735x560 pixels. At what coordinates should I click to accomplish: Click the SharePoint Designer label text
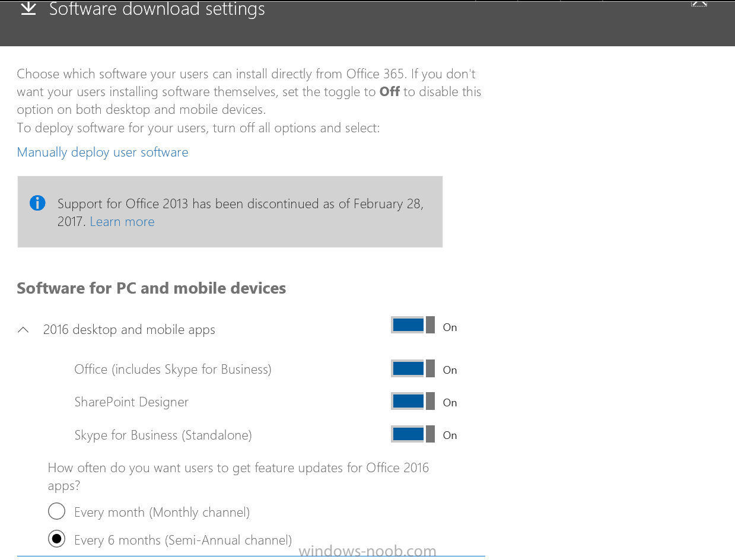(131, 402)
